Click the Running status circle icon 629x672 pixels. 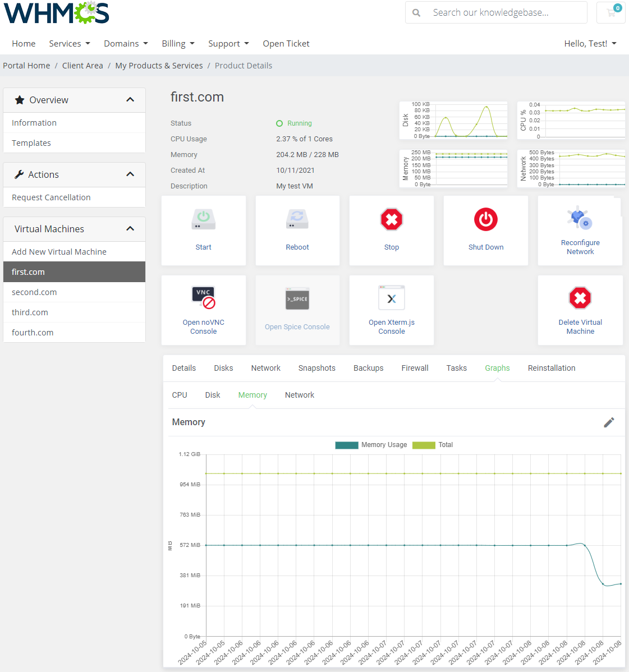(x=279, y=123)
